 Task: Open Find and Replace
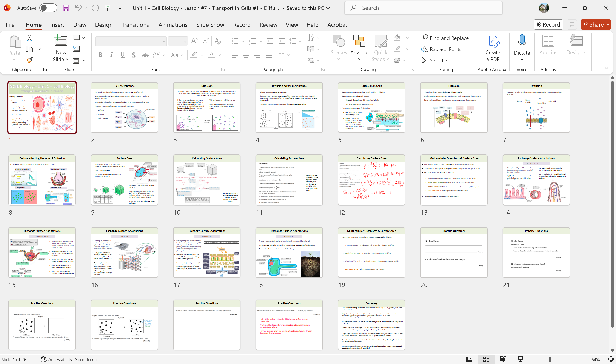[x=445, y=38]
